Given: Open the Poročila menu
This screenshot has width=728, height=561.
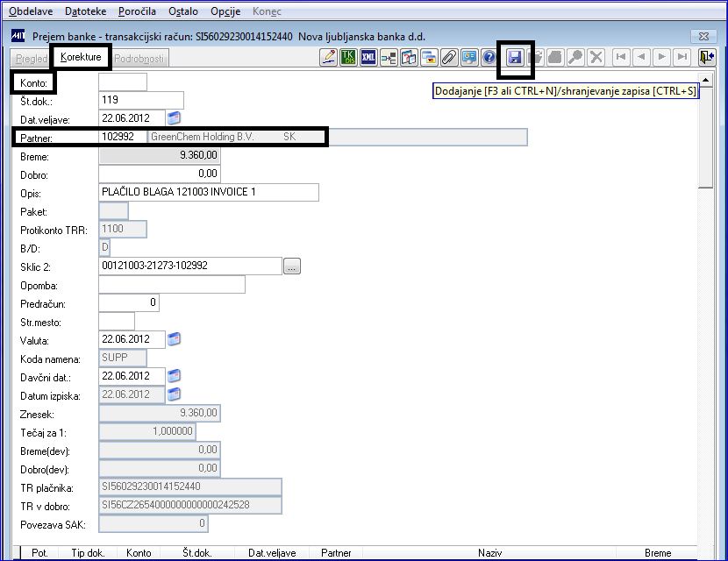Looking at the screenshot, I should click(137, 11).
